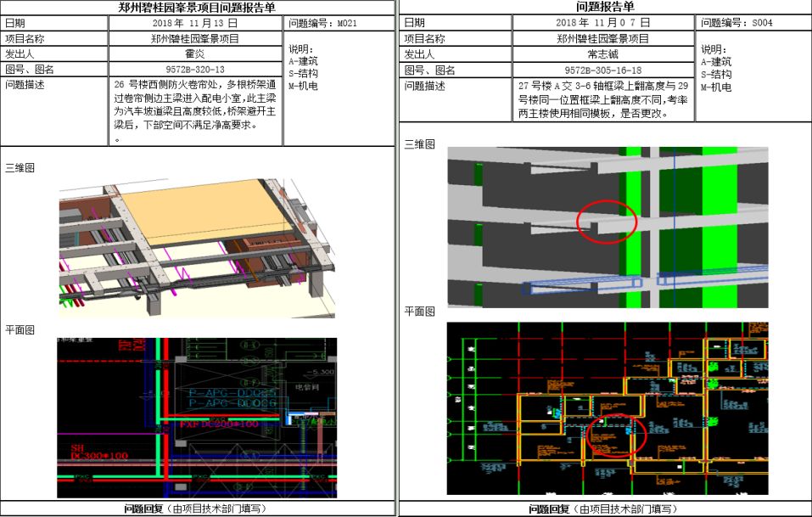Click the right problem description text about 27 号楼

[602, 99]
